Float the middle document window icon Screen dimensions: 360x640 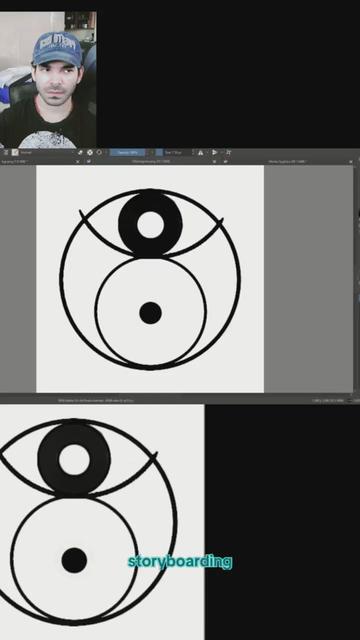tap(224, 162)
